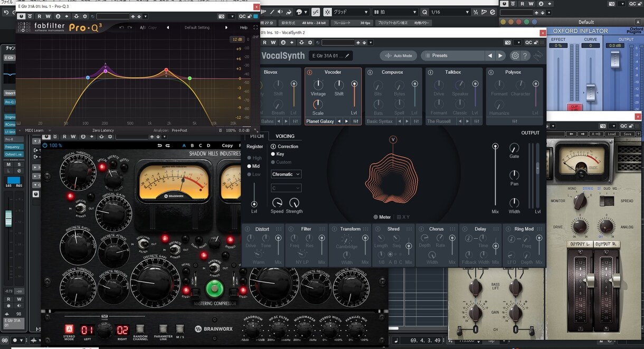
Task: Toggle Pro-Q 3 full screen mode
Action: (x=254, y=27)
